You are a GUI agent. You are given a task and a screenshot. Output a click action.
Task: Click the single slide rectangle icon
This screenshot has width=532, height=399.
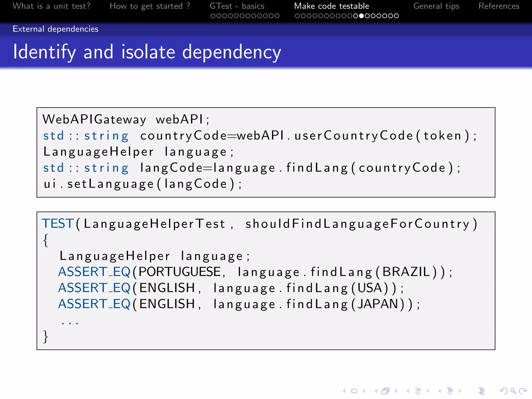click(354, 391)
